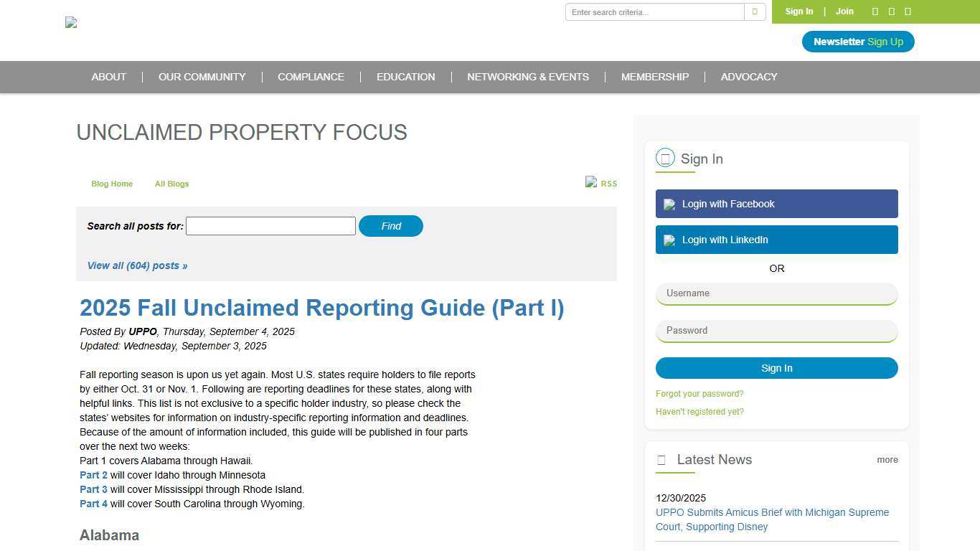980x551 pixels.
Task: Open the NETWORKING & EVENTS menu
Action: pyautogui.click(x=528, y=77)
